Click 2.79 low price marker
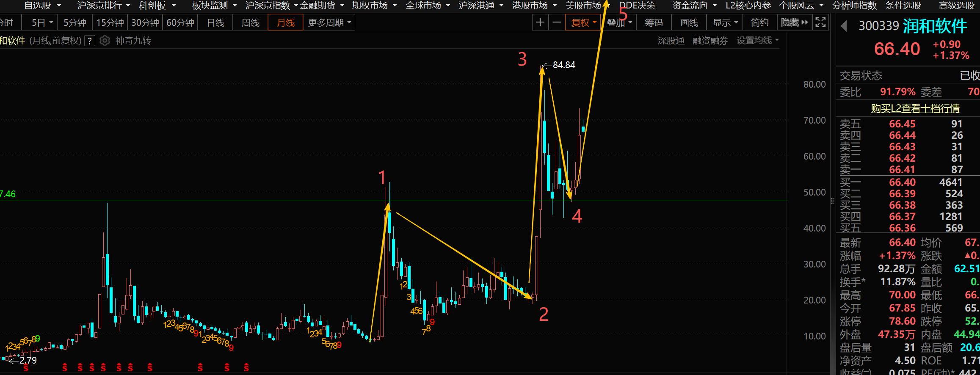The image size is (980, 375). pyautogui.click(x=28, y=360)
